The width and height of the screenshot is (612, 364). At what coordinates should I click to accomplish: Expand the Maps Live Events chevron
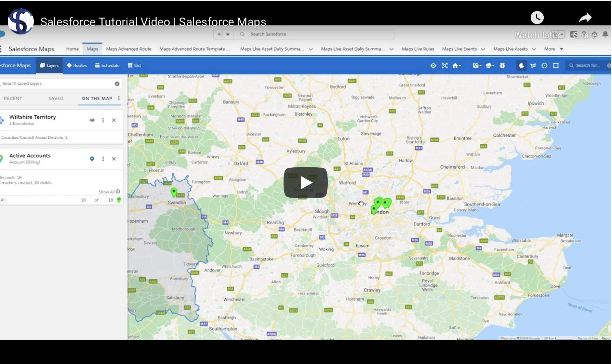coord(483,49)
